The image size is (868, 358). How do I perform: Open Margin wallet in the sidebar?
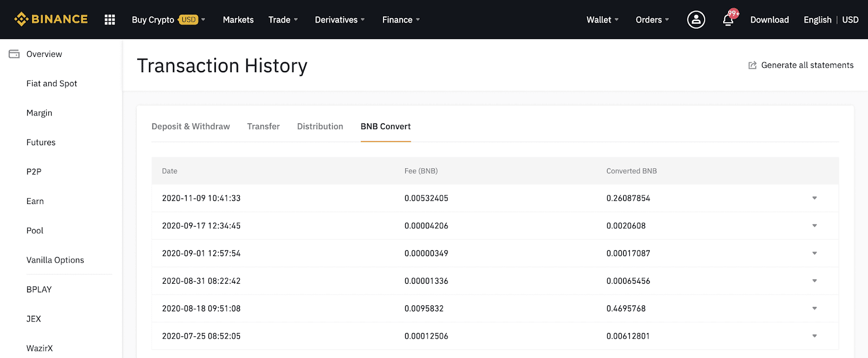tap(39, 113)
